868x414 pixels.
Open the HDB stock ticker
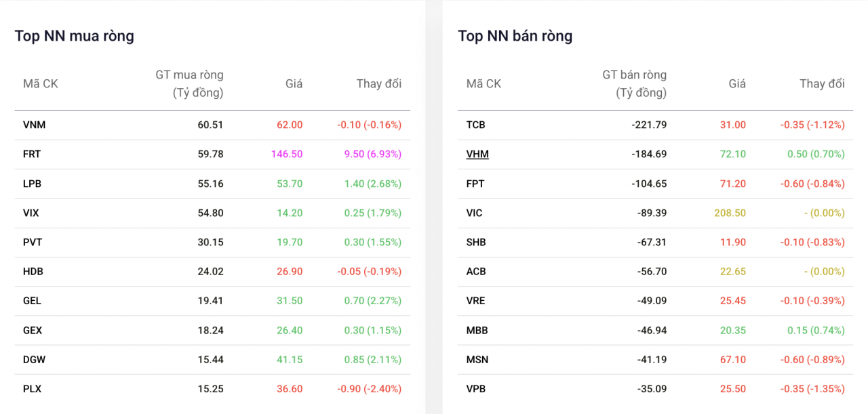tap(33, 271)
